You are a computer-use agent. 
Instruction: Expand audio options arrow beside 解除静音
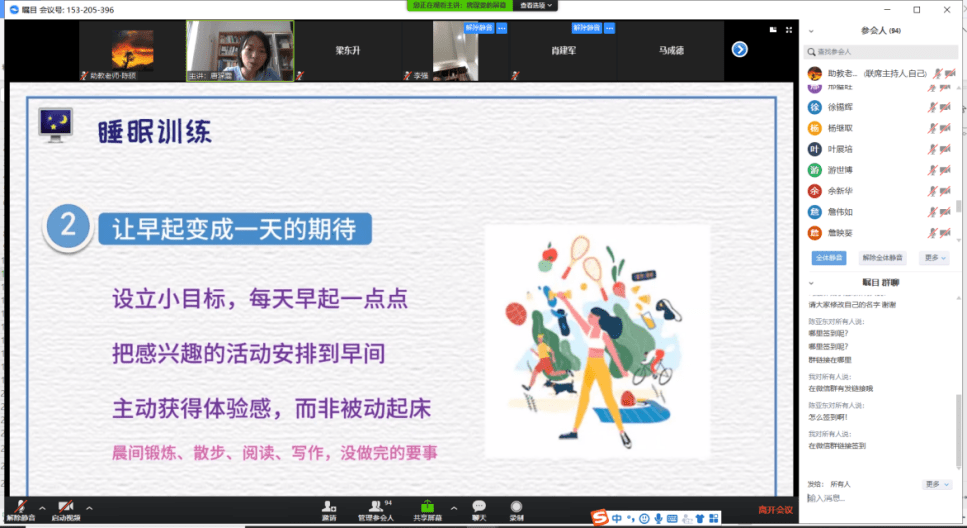point(42,508)
